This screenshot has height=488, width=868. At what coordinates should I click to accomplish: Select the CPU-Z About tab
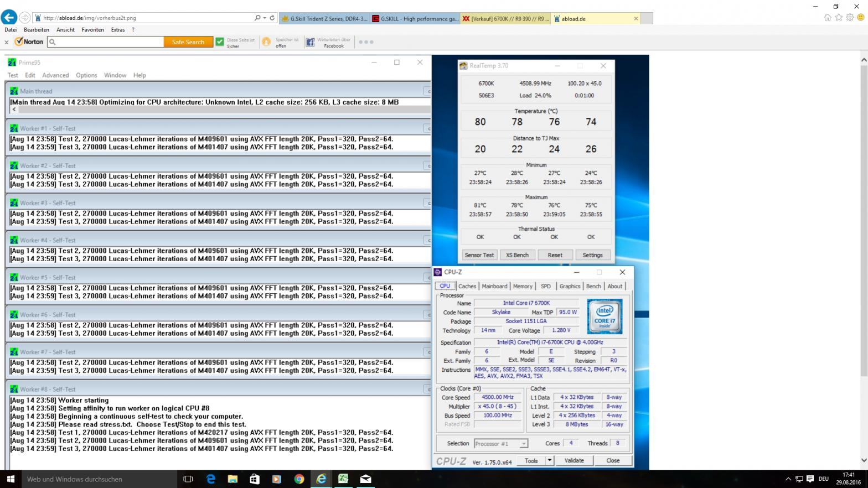[615, 286]
